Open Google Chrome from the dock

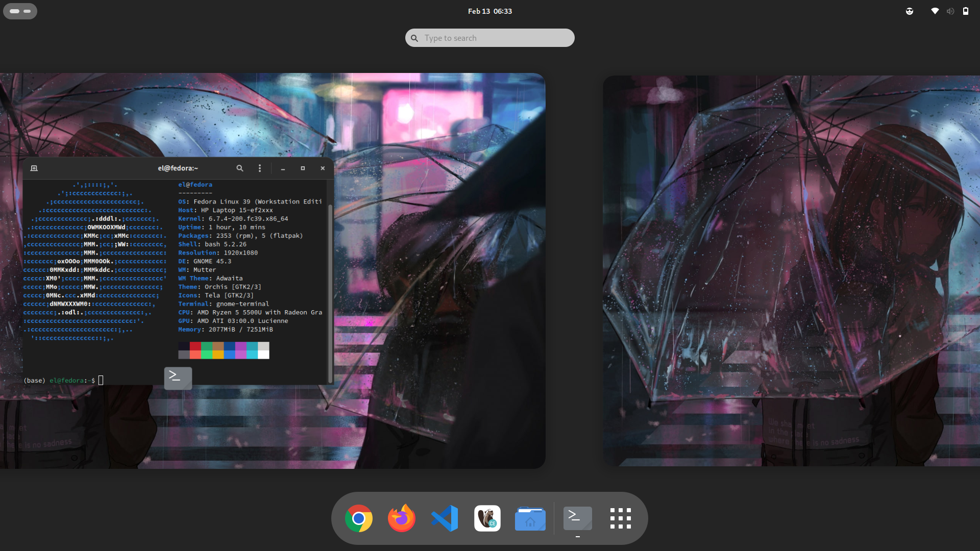tap(358, 518)
